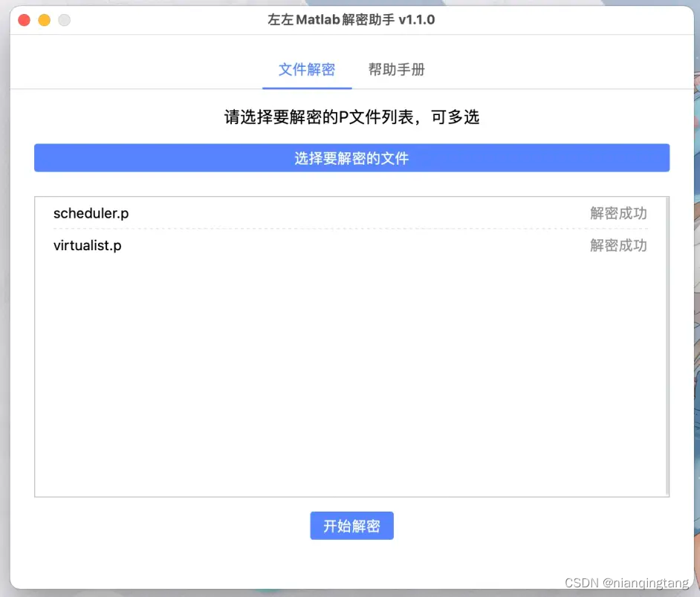The width and height of the screenshot is (700, 597).
Task: Minimize the window with the yellow button
Action: click(44, 20)
